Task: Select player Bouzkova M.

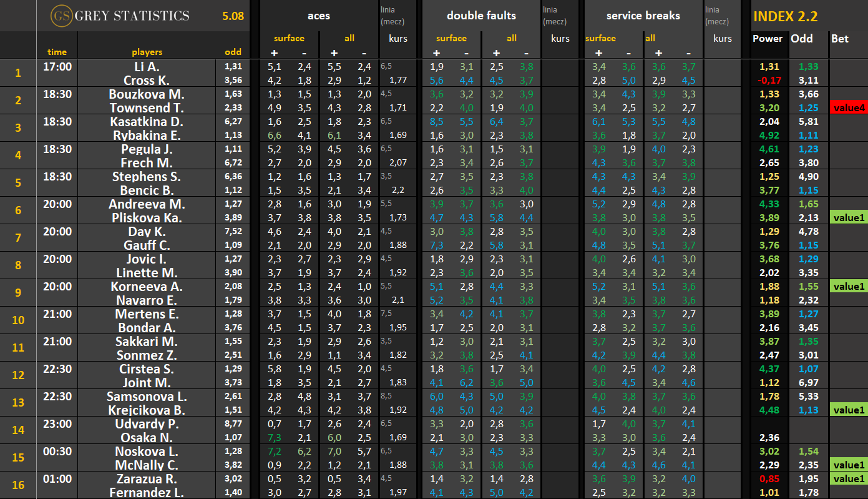Action: point(147,94)
